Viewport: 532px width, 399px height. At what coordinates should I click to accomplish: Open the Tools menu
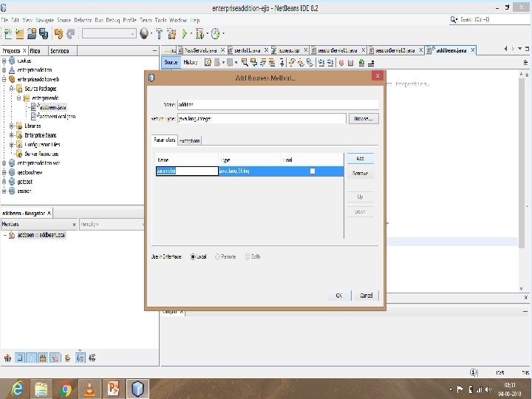coord(160,20)
